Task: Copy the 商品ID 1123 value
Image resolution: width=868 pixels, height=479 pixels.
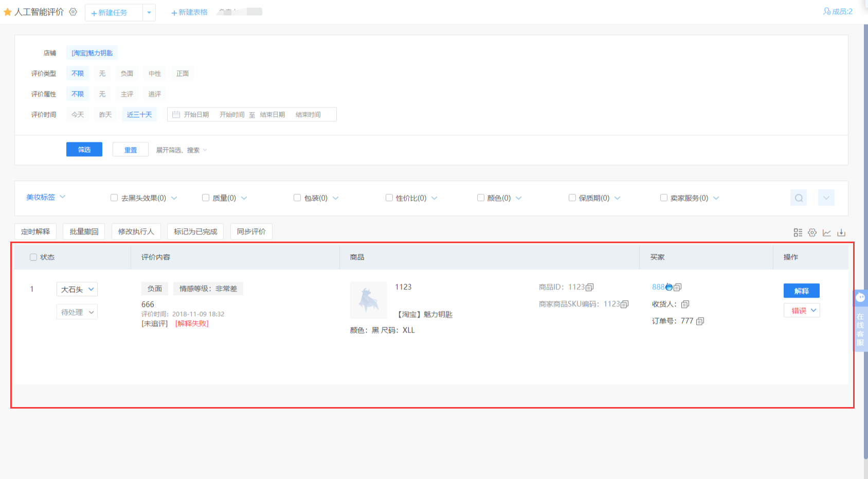Action: pos(590,287)
